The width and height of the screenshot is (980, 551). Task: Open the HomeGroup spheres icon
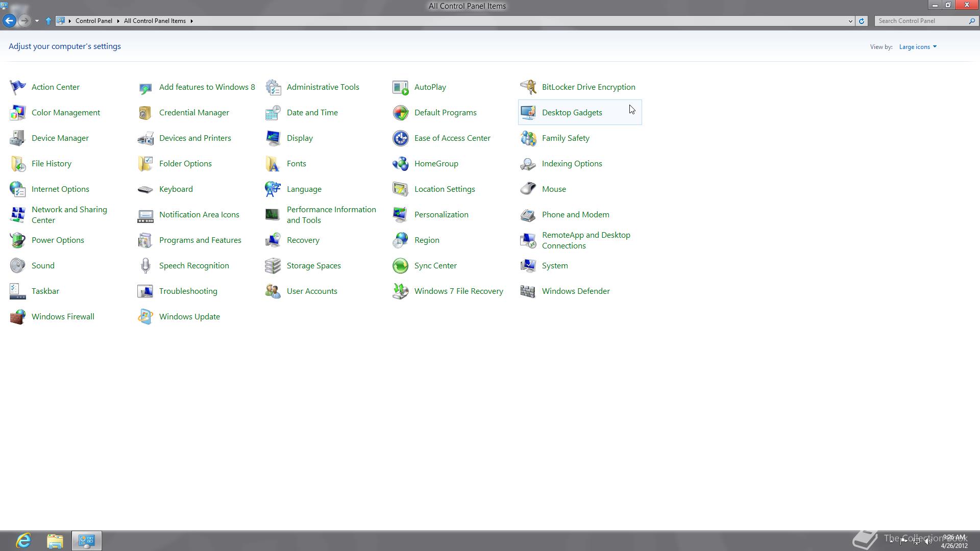click(401, 164)
